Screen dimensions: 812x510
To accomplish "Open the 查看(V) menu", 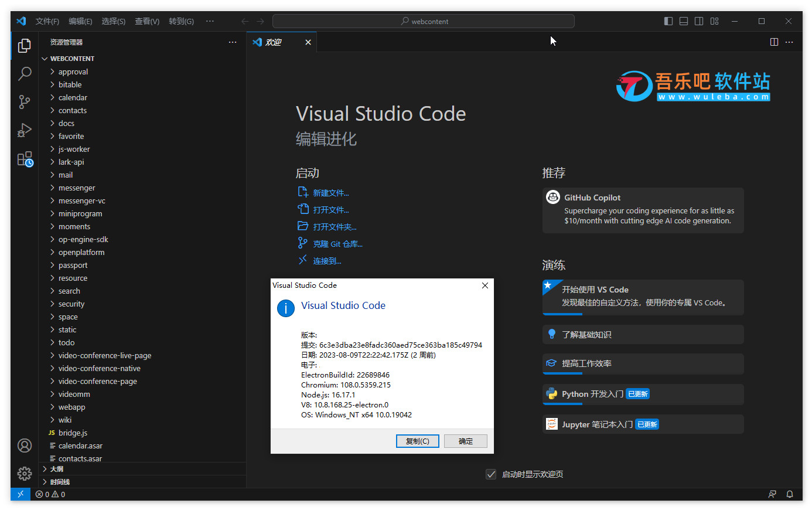I will (x=147, y=21).
